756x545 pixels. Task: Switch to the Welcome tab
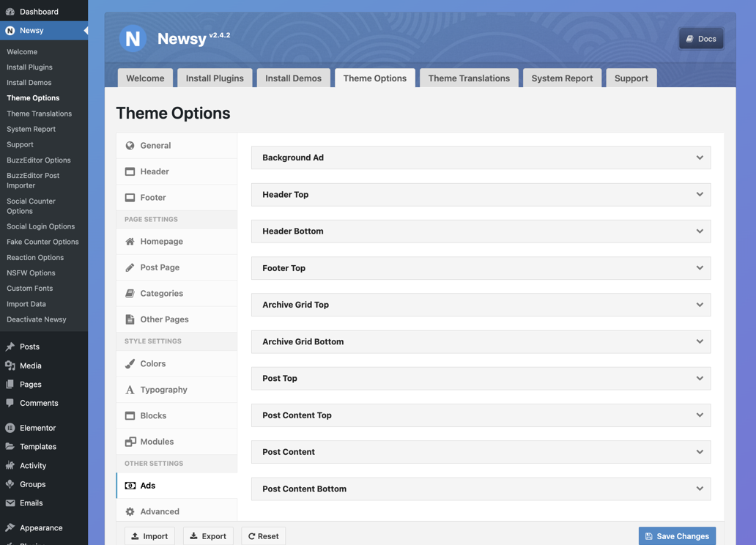point(145,78)
